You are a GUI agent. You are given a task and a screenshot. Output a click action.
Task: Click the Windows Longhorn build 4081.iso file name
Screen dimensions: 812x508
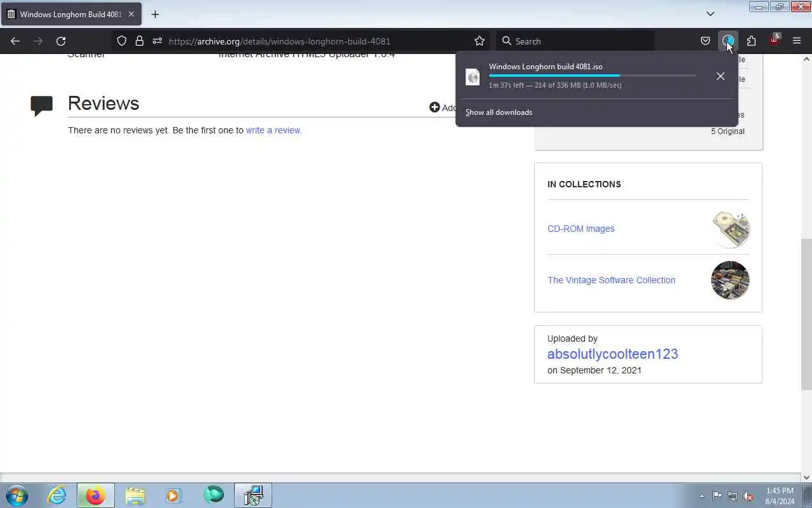(x=546, y=67)
